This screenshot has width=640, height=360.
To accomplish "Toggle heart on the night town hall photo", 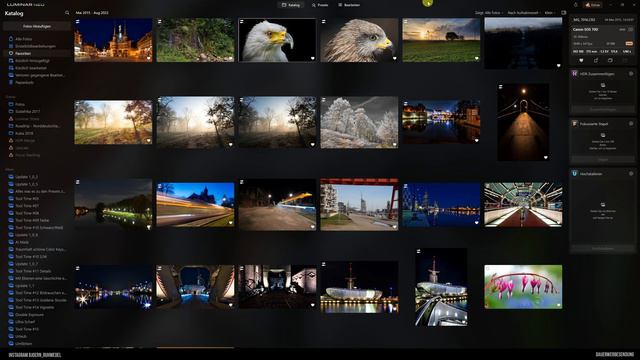I will pyautogui.click(x=149, y=58).
